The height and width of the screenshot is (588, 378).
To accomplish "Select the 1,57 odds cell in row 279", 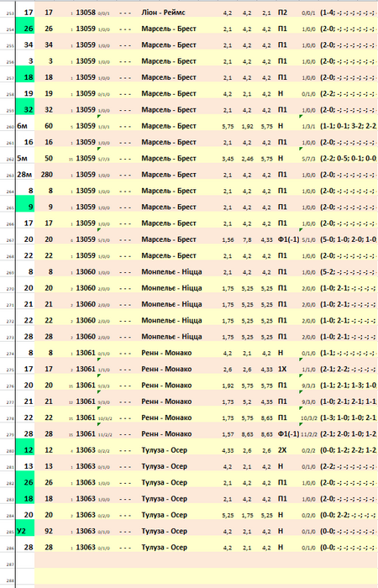I will click(228, 434).
